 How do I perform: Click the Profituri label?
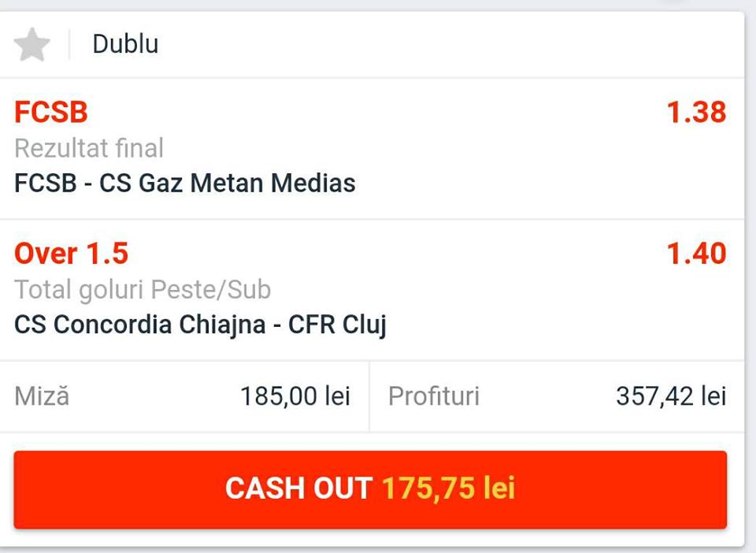tap(434, 396)
